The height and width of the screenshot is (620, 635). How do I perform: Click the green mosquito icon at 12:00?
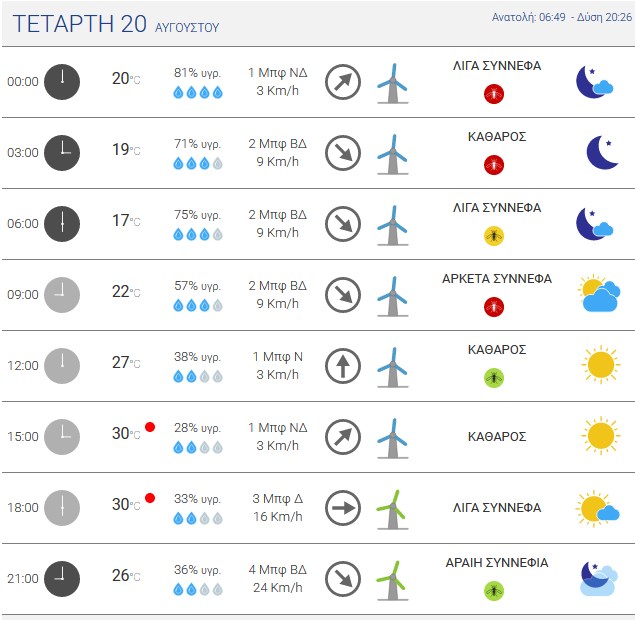point(494,378)
